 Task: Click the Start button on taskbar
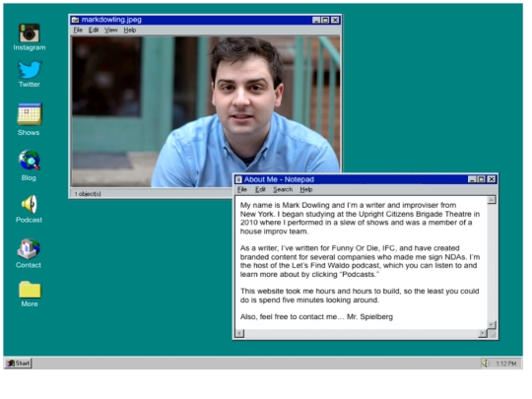click(x=19, y=363)
